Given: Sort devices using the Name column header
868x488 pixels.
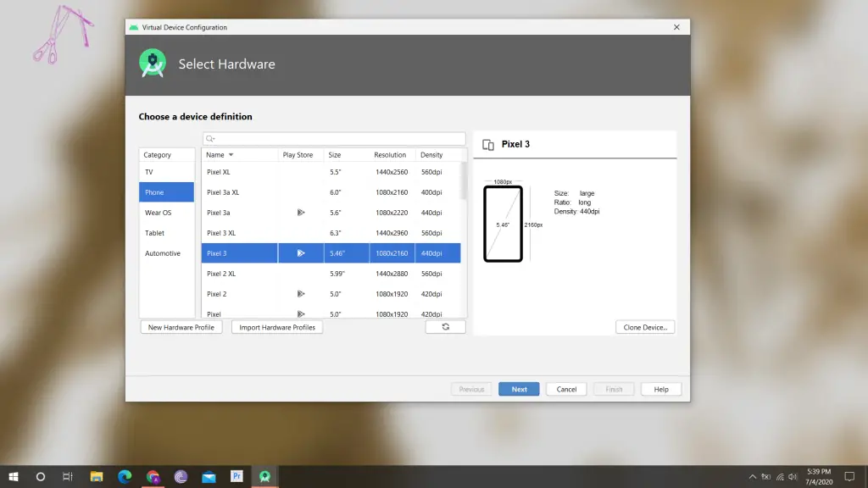Looking at the screenshot, I should click(x=214, y=154).
